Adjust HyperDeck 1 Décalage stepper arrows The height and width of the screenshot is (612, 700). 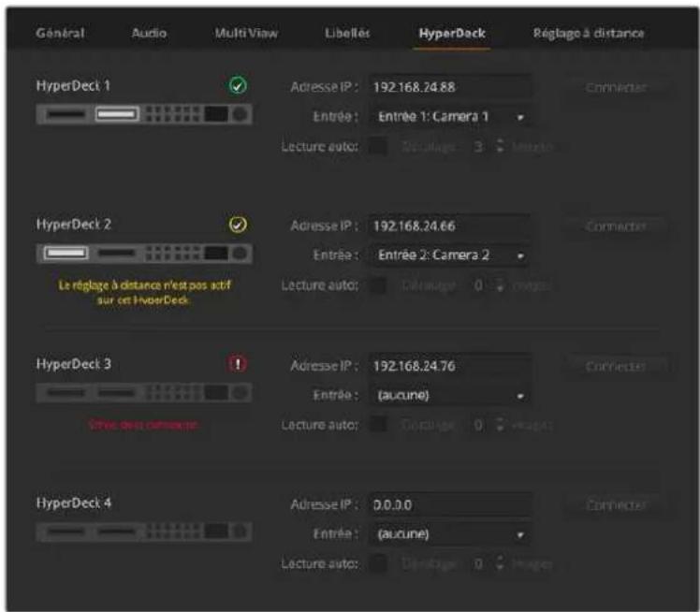point(500,146)
